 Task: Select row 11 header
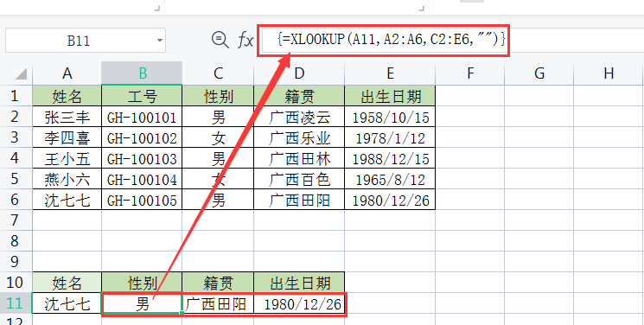pyautogui.click(x=16, y=303)
